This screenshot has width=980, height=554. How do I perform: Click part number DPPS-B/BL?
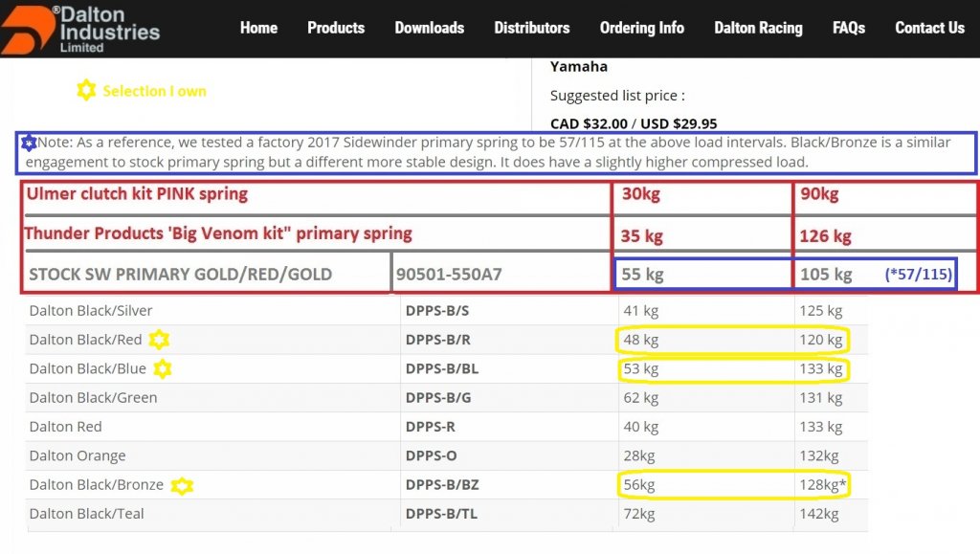tap(442, 369)
